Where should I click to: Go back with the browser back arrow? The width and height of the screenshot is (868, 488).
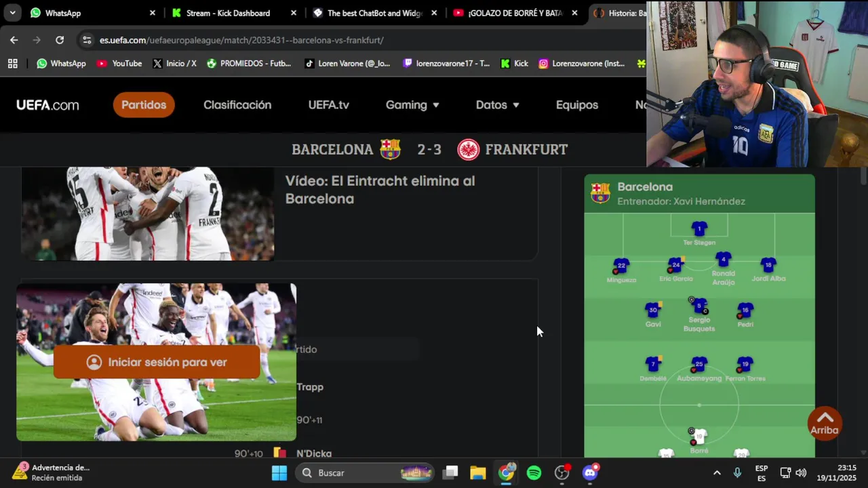point(14,40)
